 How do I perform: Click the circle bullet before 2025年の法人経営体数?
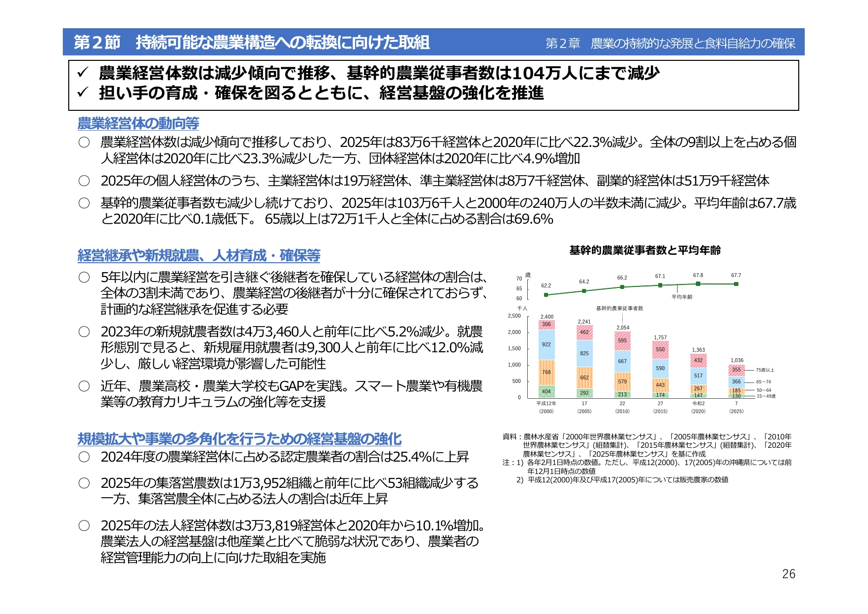click(84, 525)
